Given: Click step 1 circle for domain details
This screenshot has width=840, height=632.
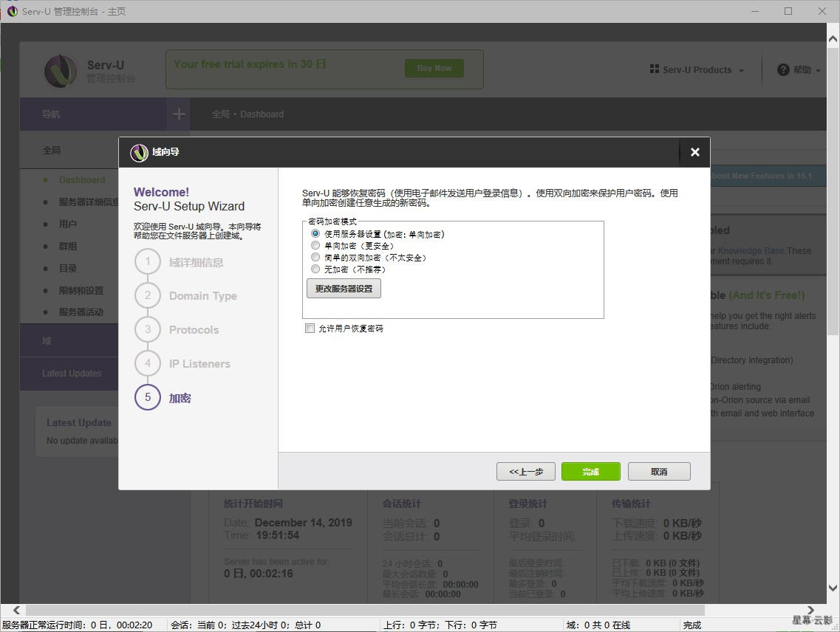Looking at the screenshot, I should point(148,262).
